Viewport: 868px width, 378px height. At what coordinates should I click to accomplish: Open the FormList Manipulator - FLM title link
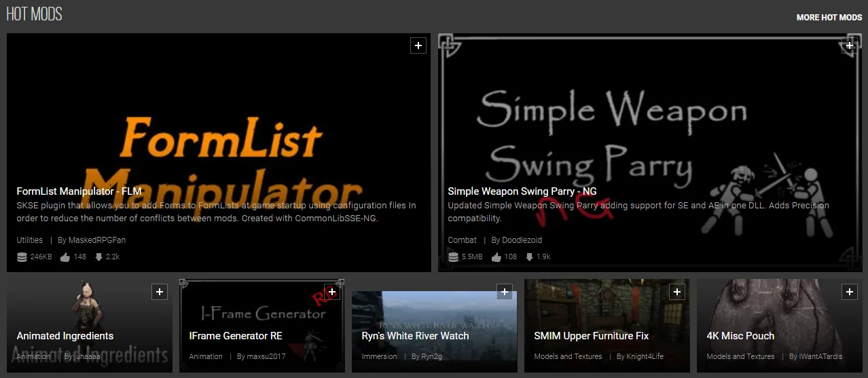click(79, 191)
